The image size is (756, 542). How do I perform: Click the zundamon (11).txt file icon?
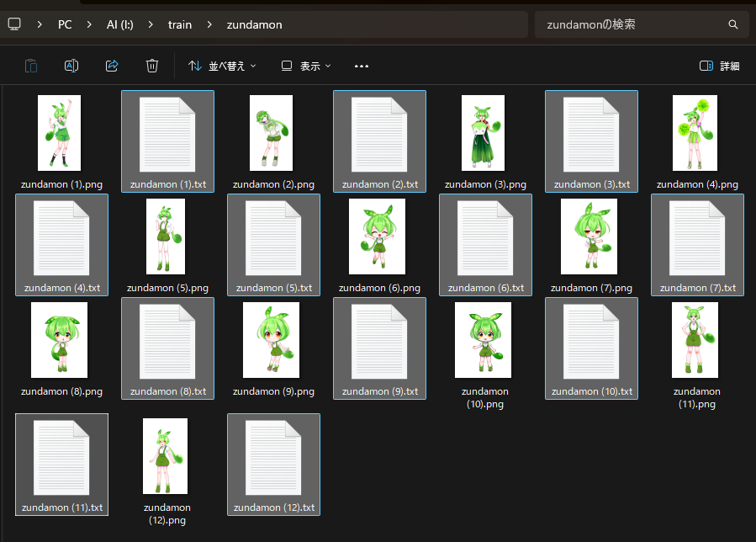61,458
